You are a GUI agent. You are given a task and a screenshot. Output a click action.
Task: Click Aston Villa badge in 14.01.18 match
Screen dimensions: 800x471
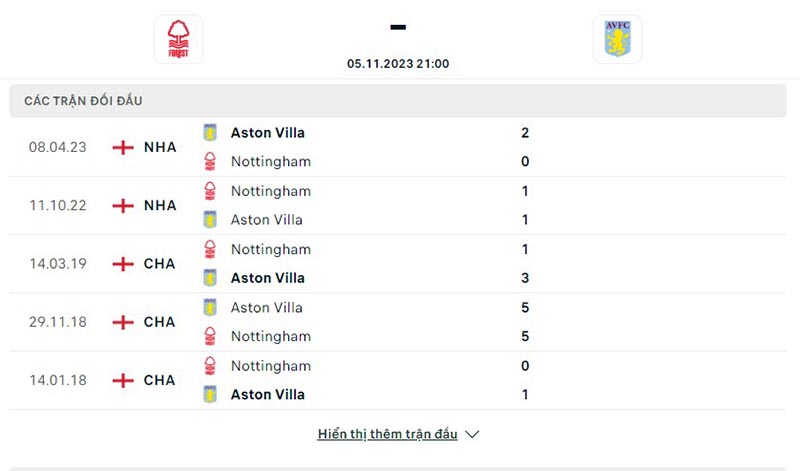[x=210, y=394]
